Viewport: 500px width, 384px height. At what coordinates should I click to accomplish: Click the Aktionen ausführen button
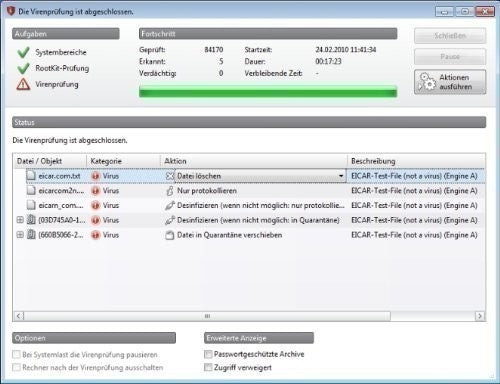pos(450,82)
